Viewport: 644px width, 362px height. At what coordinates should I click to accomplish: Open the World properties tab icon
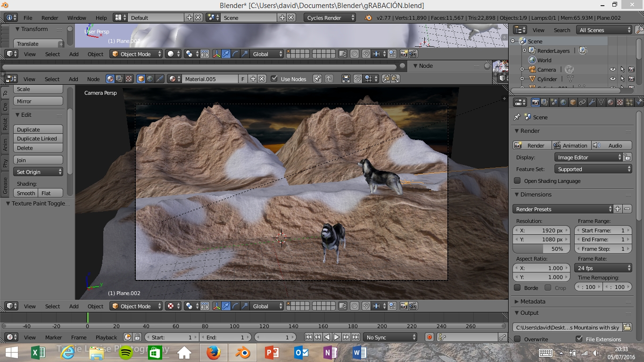click(x=563, y=102)
